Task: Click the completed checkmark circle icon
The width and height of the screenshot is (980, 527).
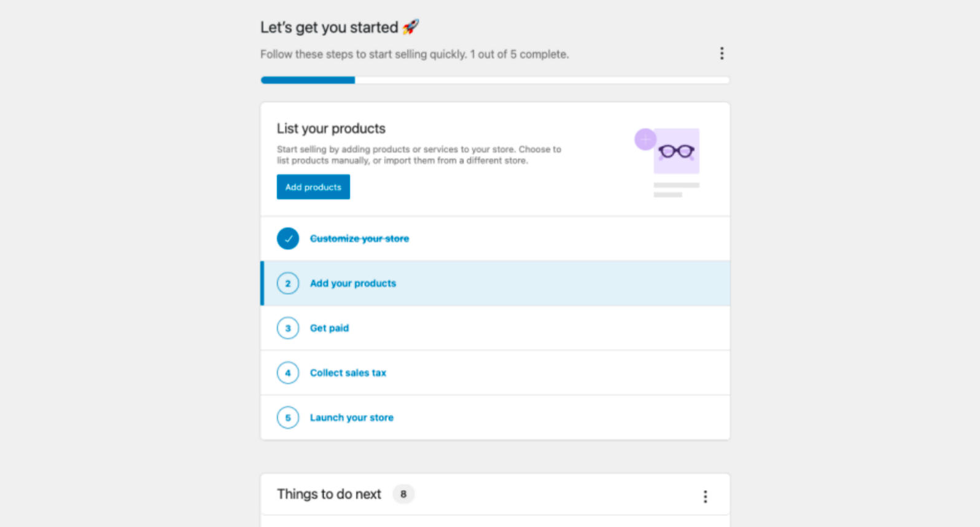Action: (x=288, y=238)
